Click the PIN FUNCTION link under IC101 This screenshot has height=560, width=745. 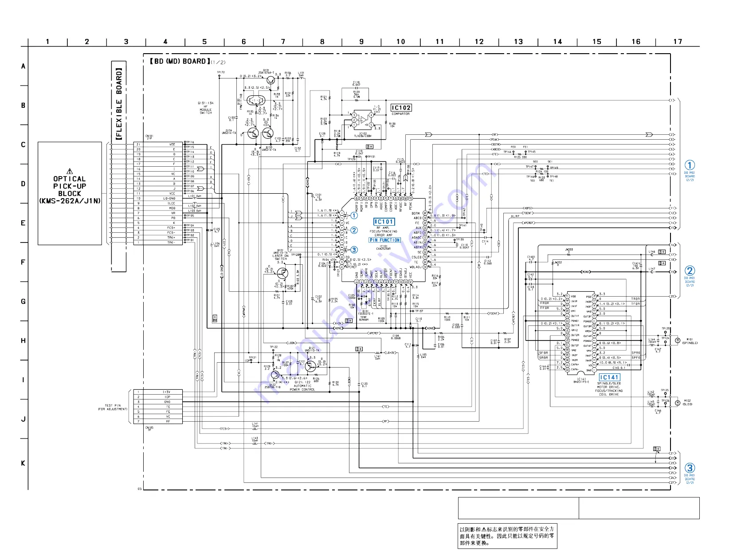tap(384, 240)
